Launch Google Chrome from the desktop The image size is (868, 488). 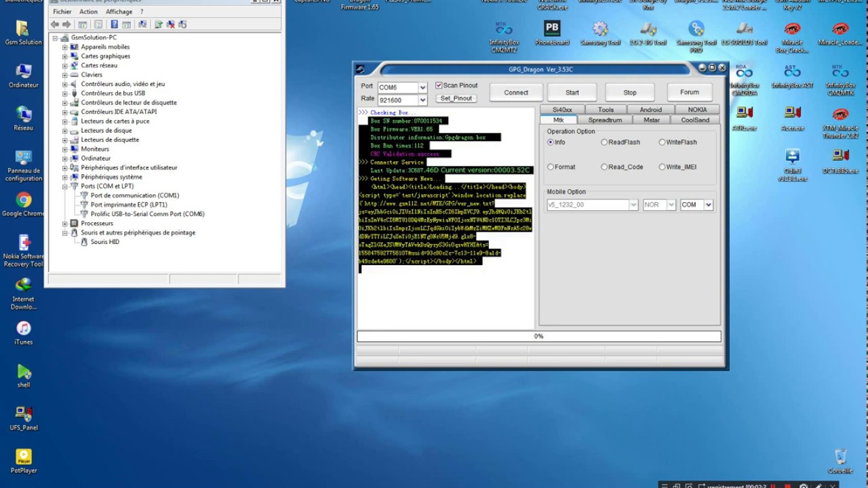[23, 204]
